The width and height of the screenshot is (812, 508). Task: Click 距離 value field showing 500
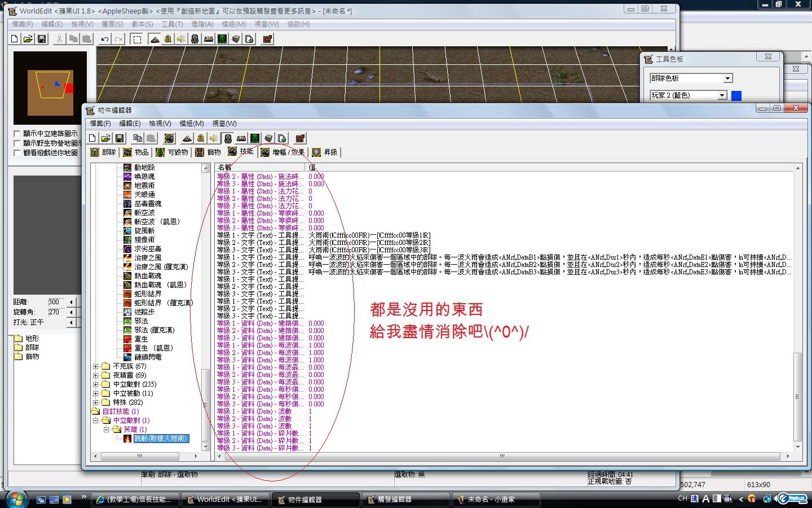coord(56,302)
